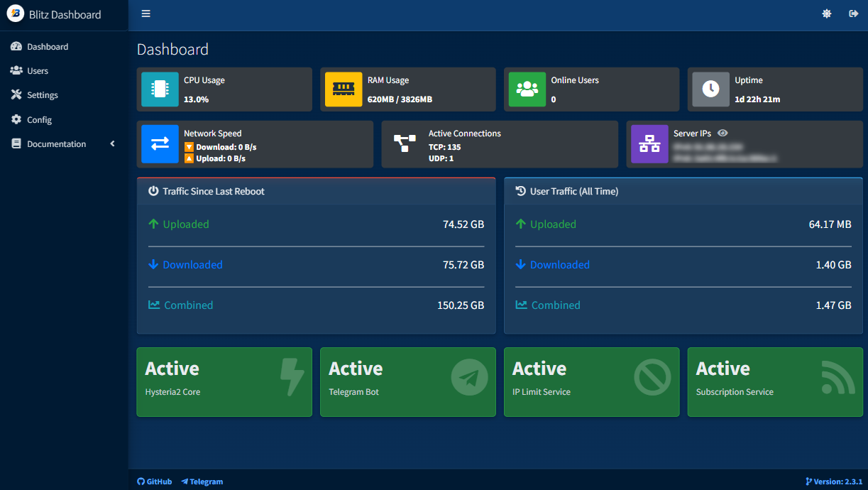868x490 pixels.
Task: Click the Upload orange arrow icon
Action: pyautogui.click(x=189, y=159)
